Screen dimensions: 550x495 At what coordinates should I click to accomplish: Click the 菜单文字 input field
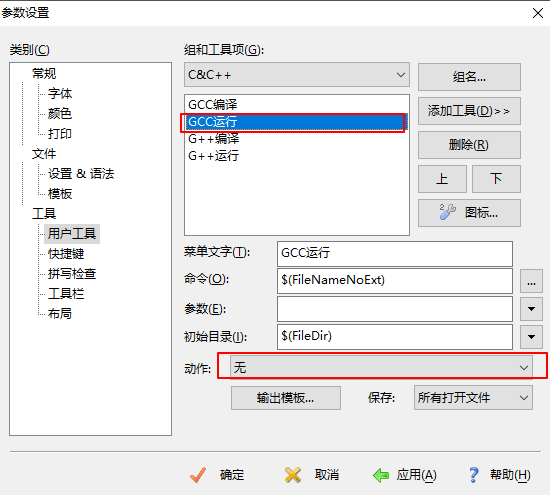point(395,253)
